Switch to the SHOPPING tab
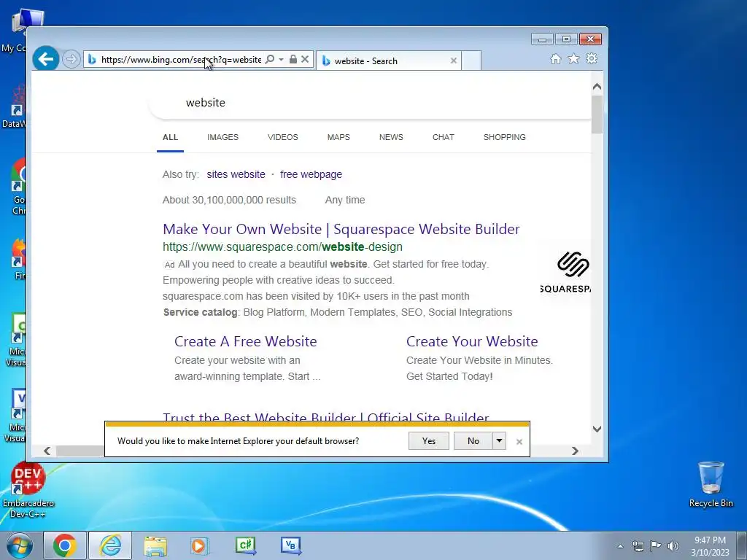 coord(505,137)
